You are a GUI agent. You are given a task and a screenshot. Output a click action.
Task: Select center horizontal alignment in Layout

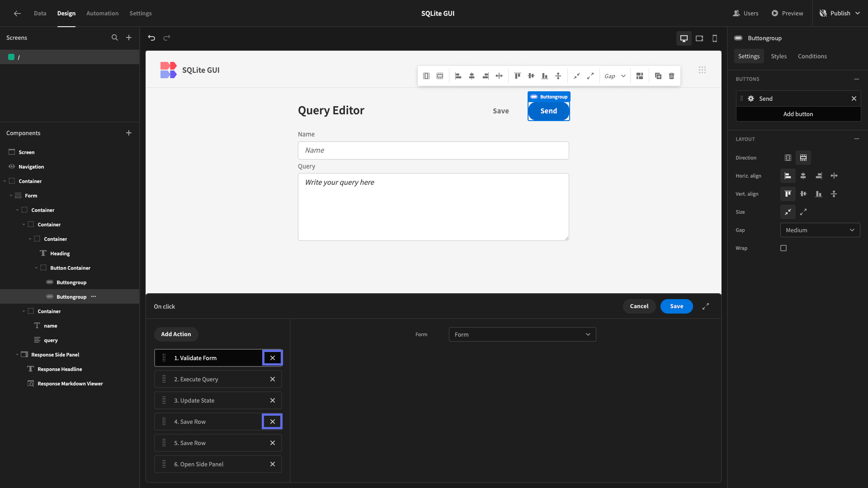click(x=803, y=176)
